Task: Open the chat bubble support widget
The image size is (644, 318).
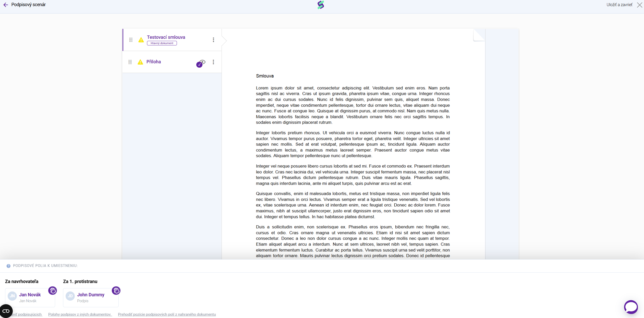Action: pos(631,307)
